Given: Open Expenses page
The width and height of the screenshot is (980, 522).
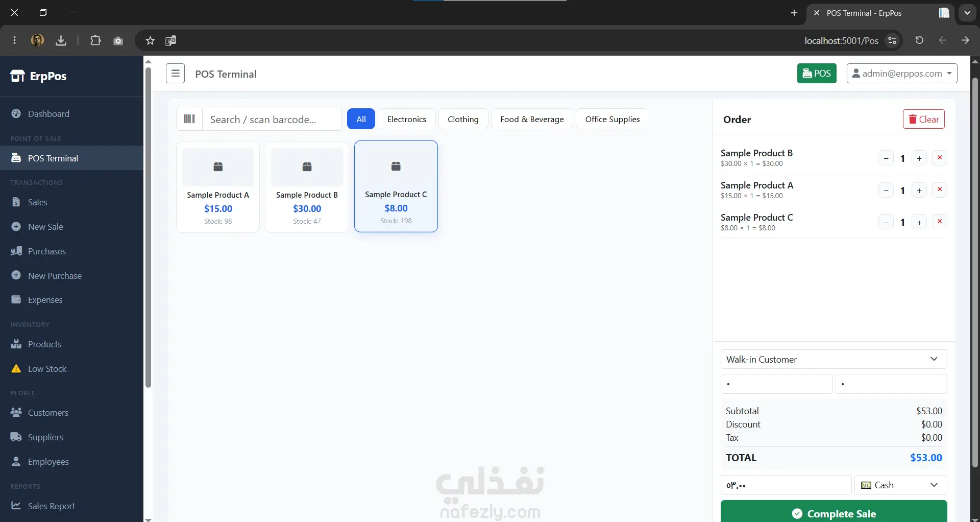Looking at the screenshot, I should 71,300.
